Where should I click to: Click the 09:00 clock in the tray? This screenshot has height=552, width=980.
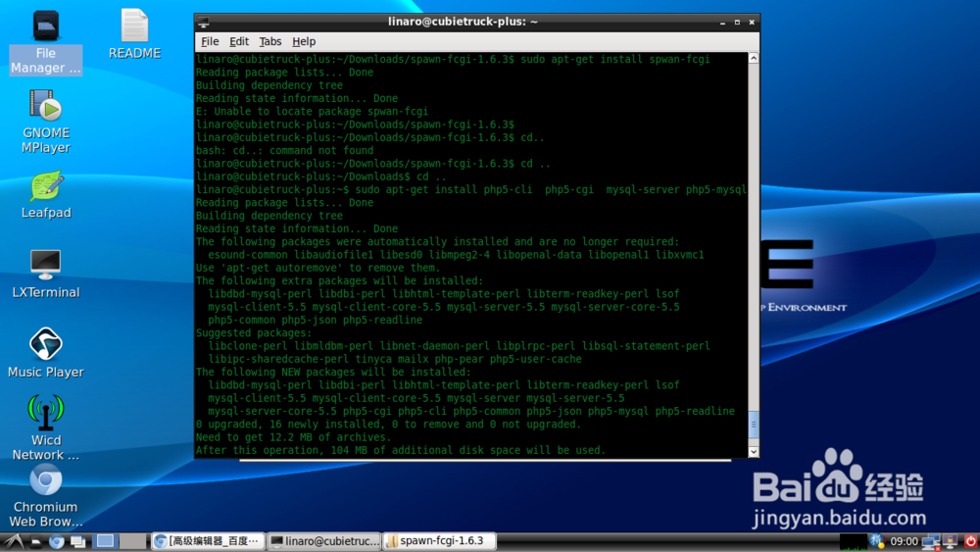tap(904, 541)
